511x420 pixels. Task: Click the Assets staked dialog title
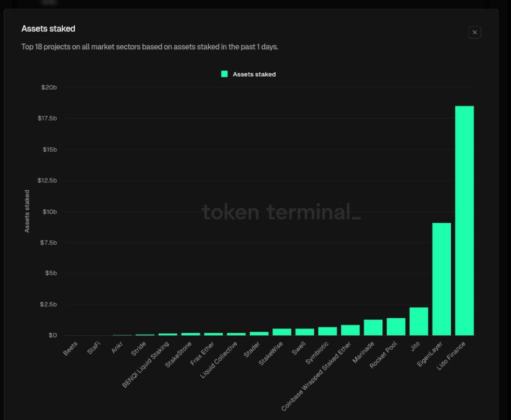pyautogui.click(x=48, y=29)
